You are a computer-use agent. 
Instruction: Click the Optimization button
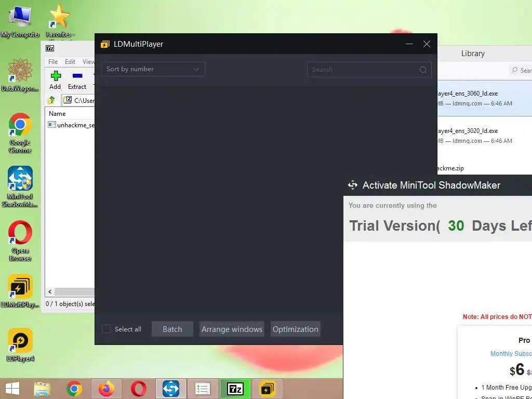click(x=296, y=329)
